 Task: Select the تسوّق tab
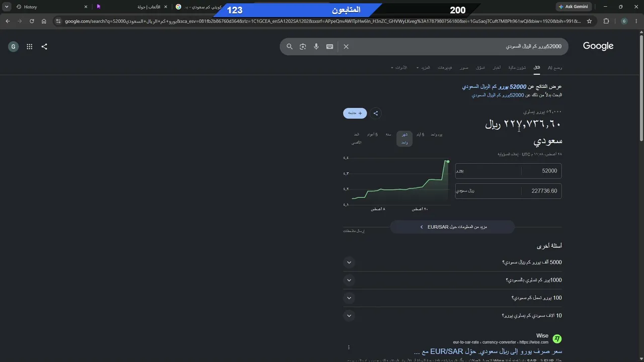[480, 67]
